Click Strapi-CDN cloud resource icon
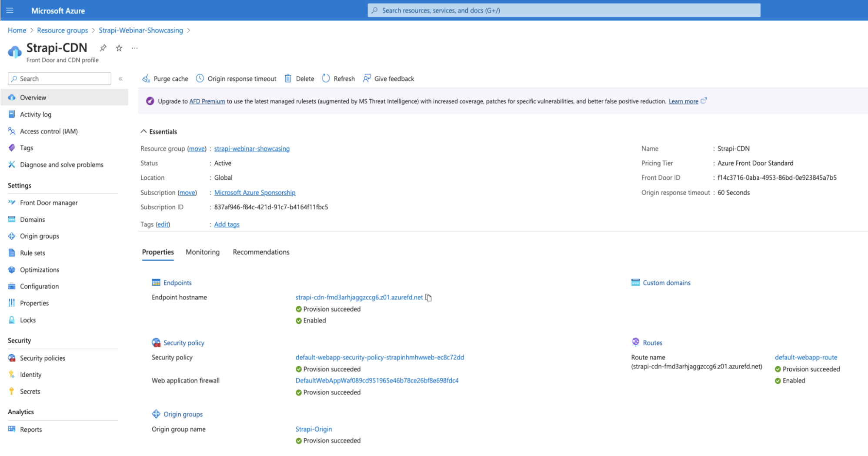868x456 pixels. click(x=15, y=52)
